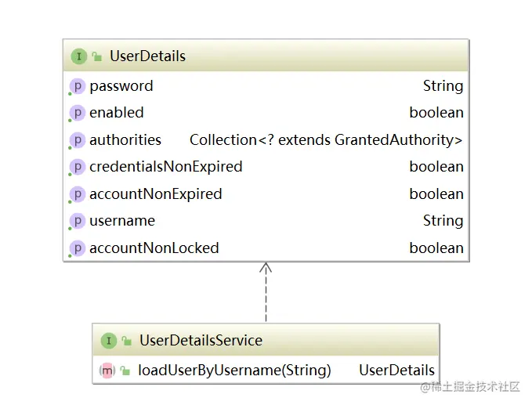Click the Collection<? extends GrantedAuthority> type
This screenshot has width=532, height=405.
tap(326, 140)
